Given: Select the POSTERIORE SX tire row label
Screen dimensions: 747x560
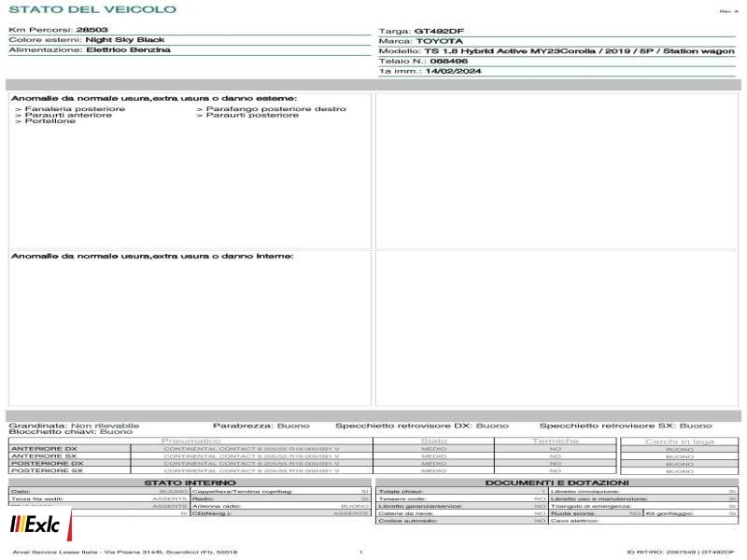Looking at the screenshot, I should [x=47, y=470].
